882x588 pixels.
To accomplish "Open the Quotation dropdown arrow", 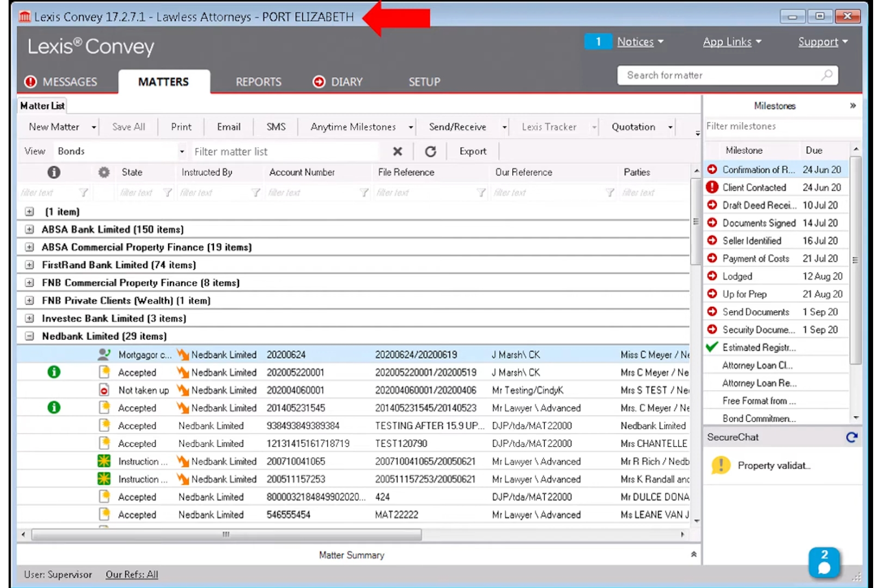I will pyautogui.click(x=670, y=127).
